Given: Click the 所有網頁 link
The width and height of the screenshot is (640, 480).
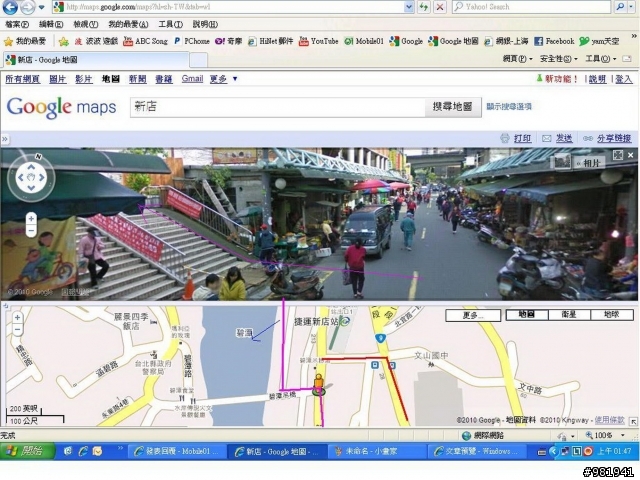Looking at the screenshot, I should (22, 79).
